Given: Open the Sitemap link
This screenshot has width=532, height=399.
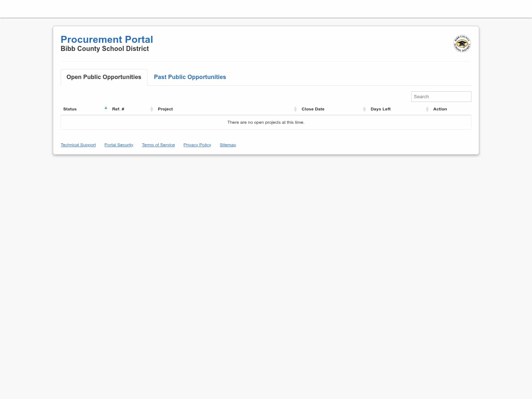Looking at the screenshot, I should click(228, 145).
